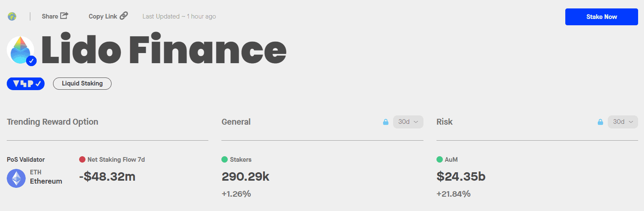Click the Stake Now button
The width and height of the screenshot is (644, 211).
601,17
